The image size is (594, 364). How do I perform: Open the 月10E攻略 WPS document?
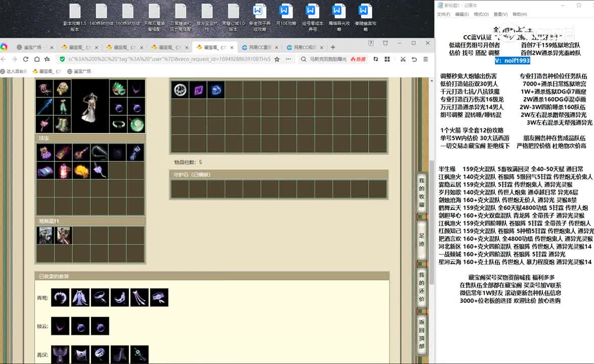[286, 15]
